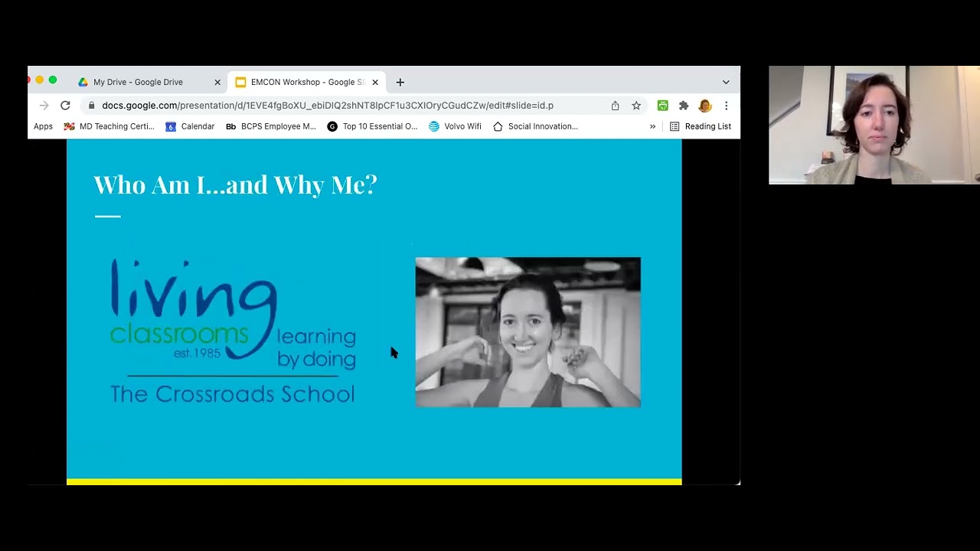980x551 pixels.
Task: Open Chrome's three-dot menu
Action: (726, 106)
